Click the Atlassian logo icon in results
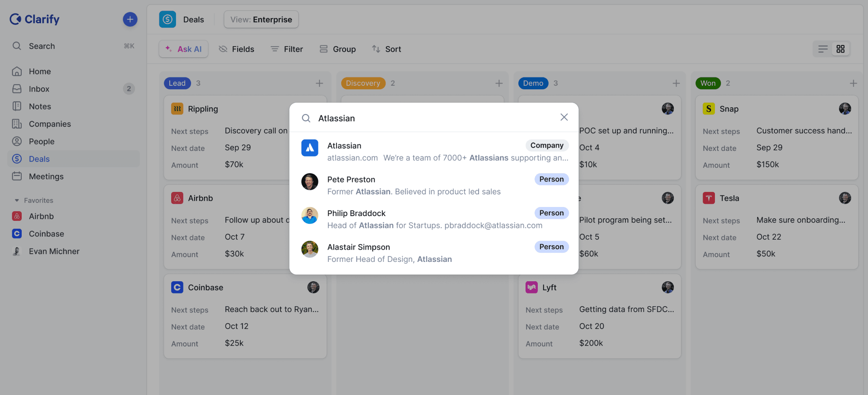 coord(310,148)
